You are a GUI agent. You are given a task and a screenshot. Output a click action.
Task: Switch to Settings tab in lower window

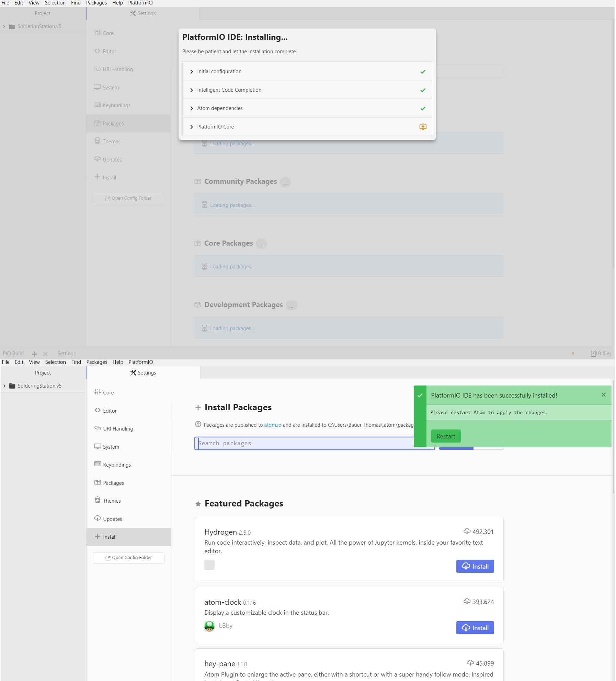click(143, 373)
